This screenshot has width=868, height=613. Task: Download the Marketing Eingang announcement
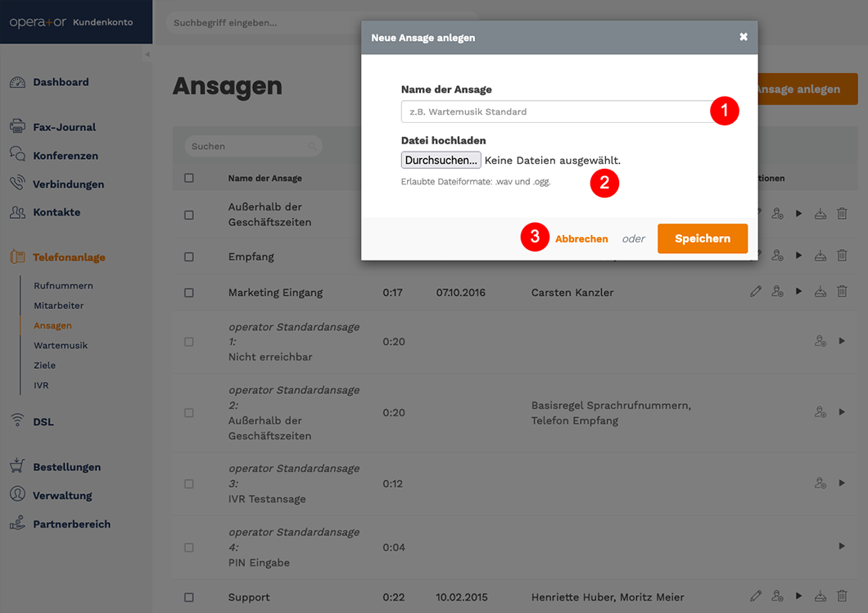[821, 291]
